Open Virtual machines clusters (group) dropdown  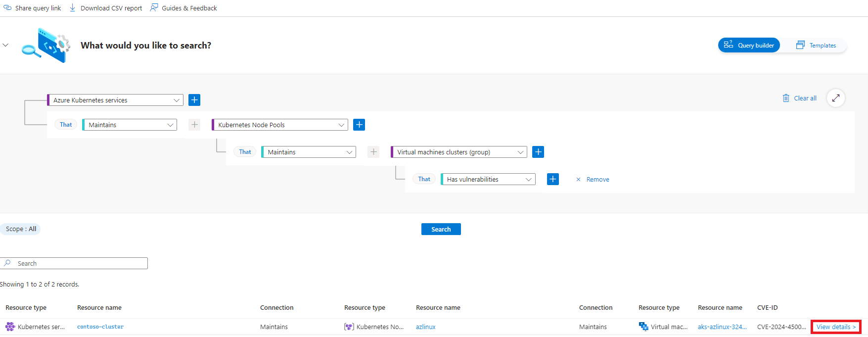point(459,152)
